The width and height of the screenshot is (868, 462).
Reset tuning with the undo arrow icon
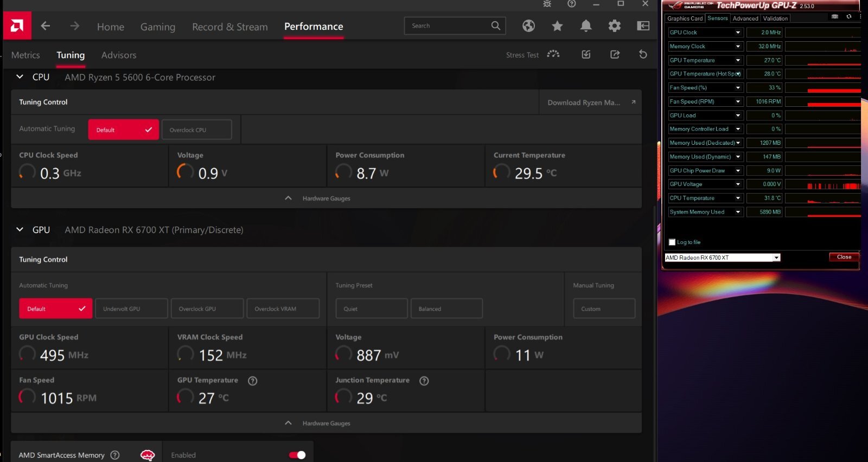(x=643, y=54)
